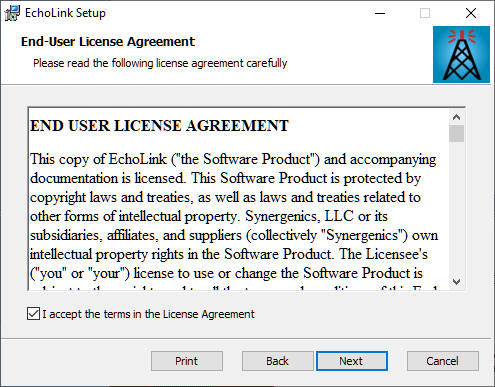Click the 'Please read the following' subtitle
The image size is (495, 387).
160,63
